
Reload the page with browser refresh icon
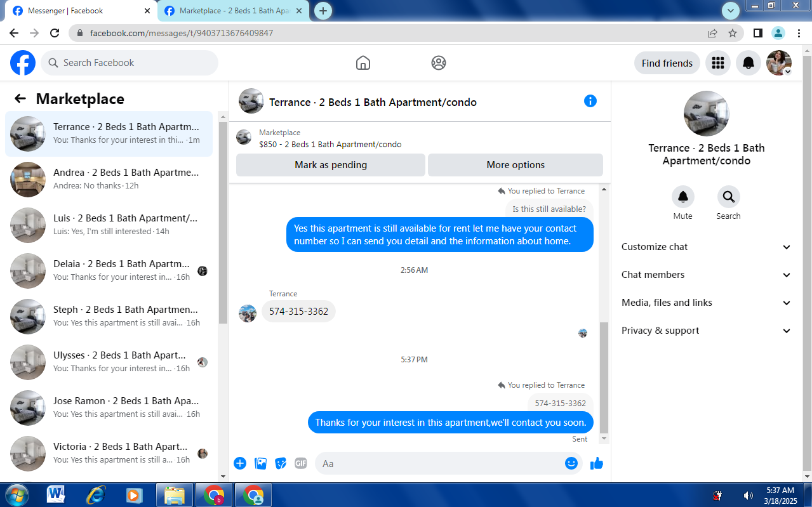[55, 33]
